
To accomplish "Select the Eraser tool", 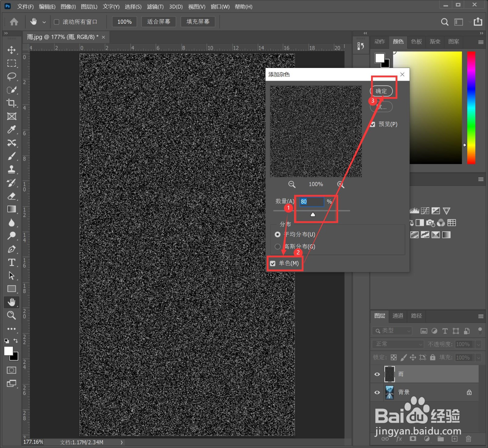I will coord(12,196).
